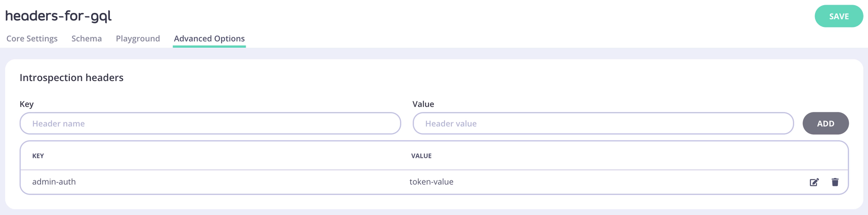The width and height of the screenshot is (868, 215).
Task: Click the KEY column header
Action: (x=38, y=156)
